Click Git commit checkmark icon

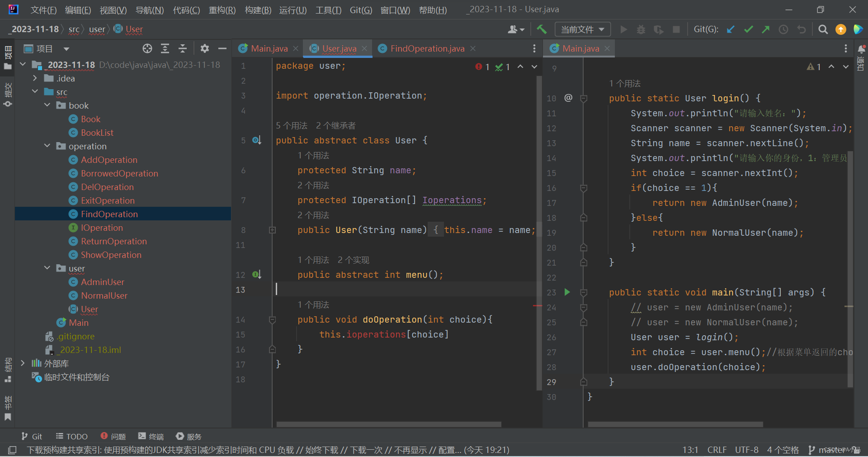(748, 29)
